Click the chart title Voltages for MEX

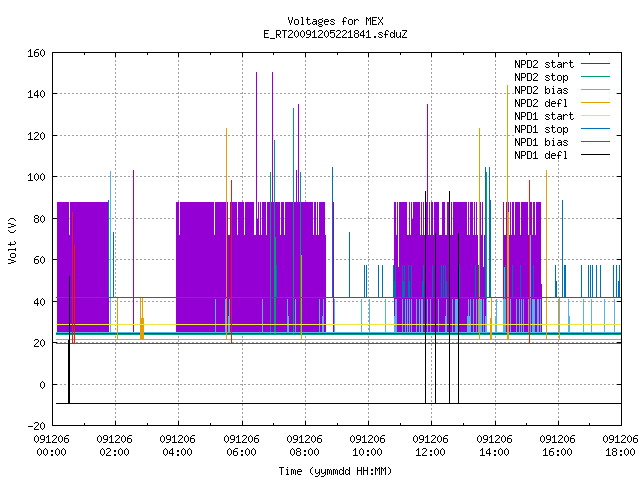tap(335, 21)
